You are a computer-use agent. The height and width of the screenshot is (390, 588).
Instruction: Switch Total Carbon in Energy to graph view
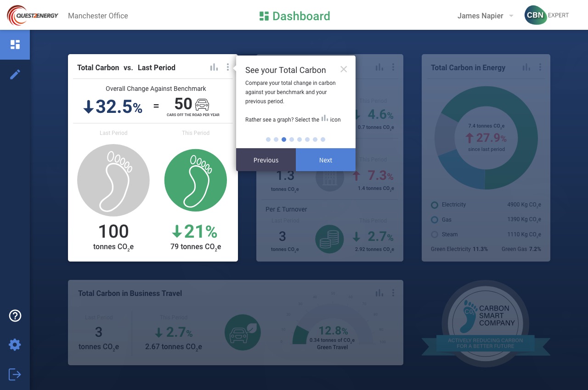pyautogui.click(x=526, y=67)
